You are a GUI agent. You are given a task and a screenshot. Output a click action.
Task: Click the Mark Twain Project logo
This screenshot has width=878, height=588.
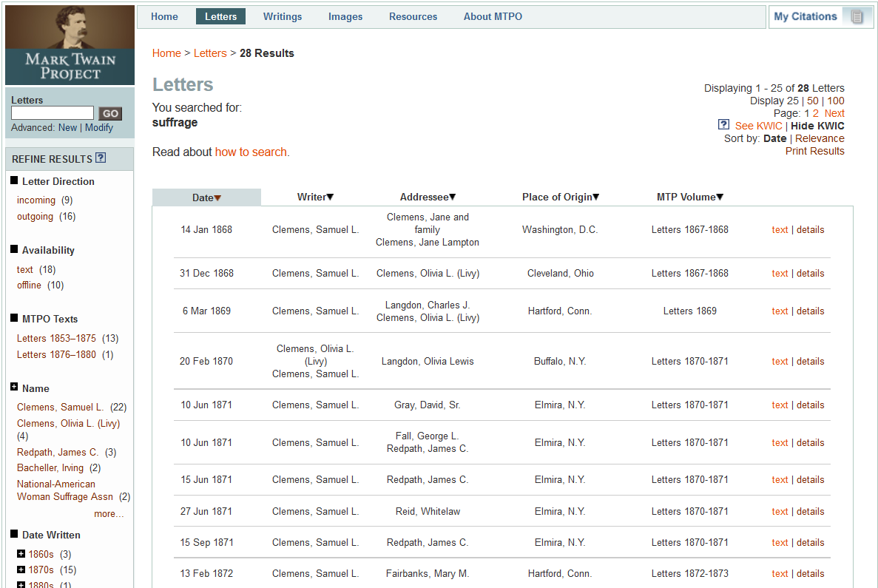coord(70,45)
